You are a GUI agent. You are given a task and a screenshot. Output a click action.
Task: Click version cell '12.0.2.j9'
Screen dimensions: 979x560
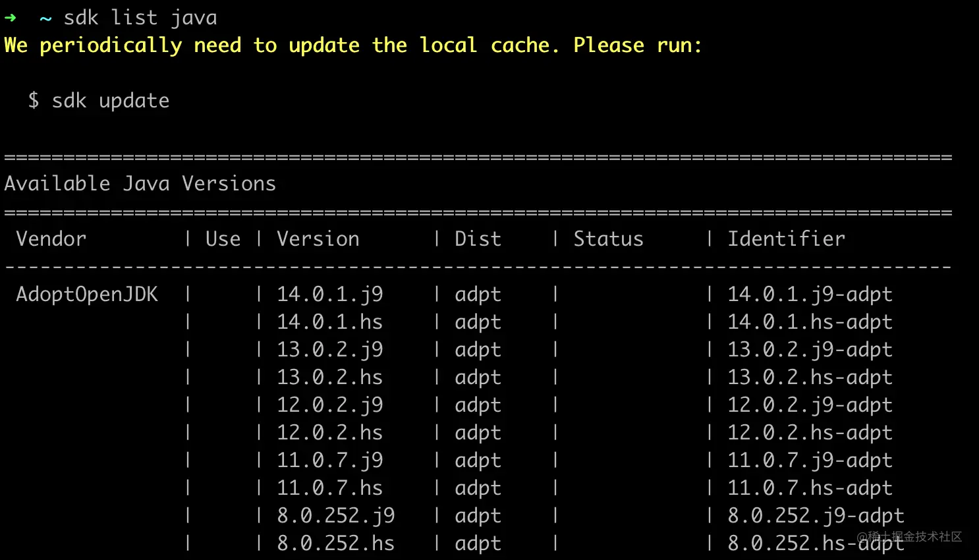pos(330,405)
